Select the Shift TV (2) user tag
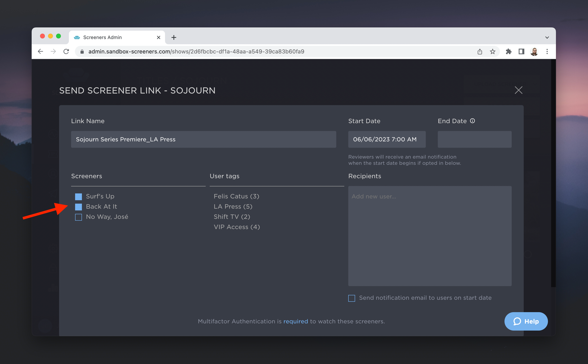 tap(232, 217)
